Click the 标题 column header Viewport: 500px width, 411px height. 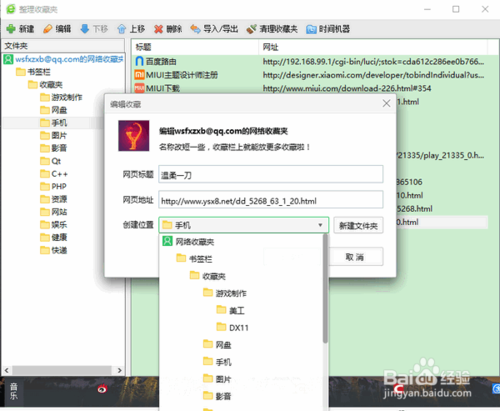(195, 47)
